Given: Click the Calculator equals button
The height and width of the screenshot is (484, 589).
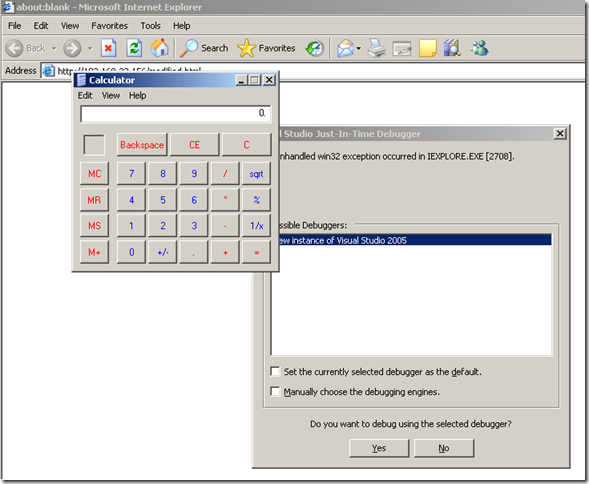Looking at the screenshot, I should 257,252.
